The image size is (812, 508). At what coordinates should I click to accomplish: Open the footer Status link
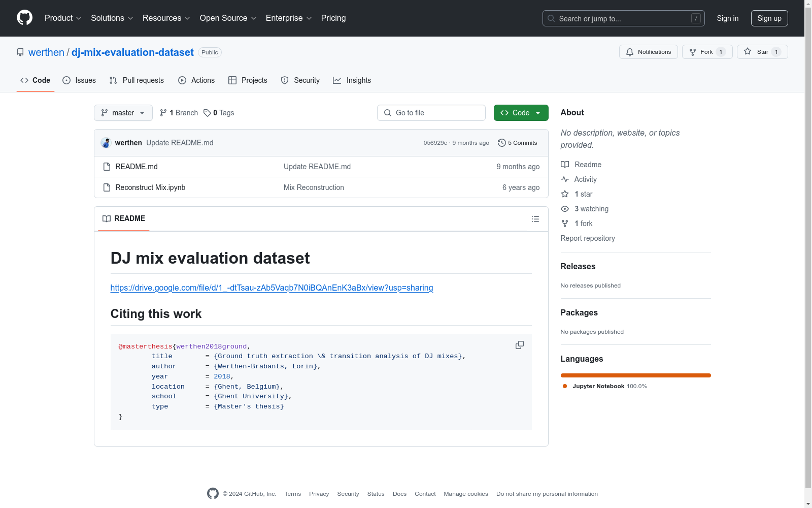[376, 494]
